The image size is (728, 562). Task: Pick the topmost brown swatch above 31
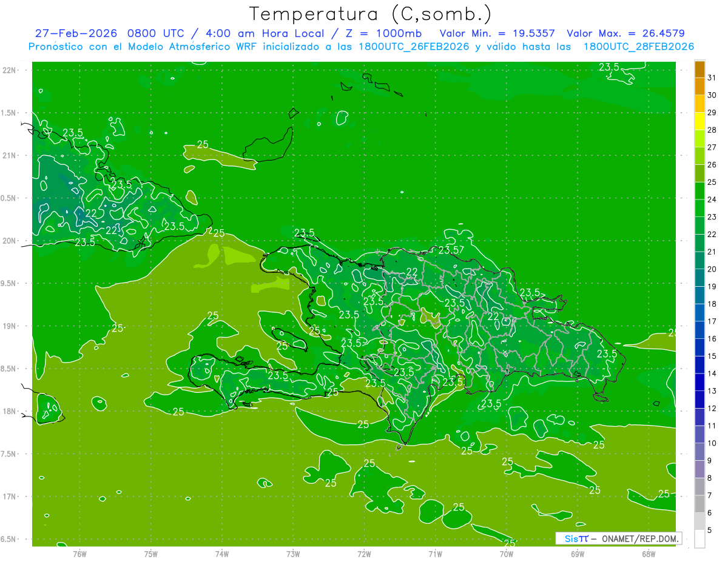coord(699,69)
